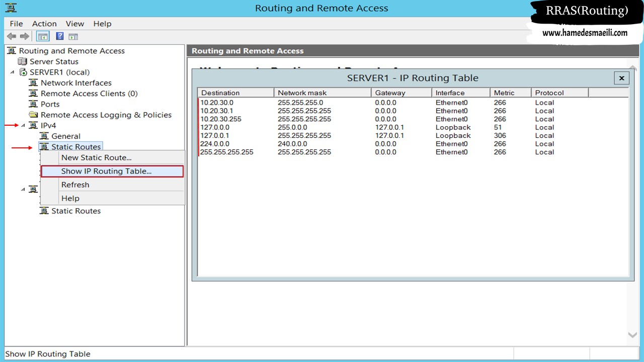Sort by the Destination column header

click(x=236, y=93)
